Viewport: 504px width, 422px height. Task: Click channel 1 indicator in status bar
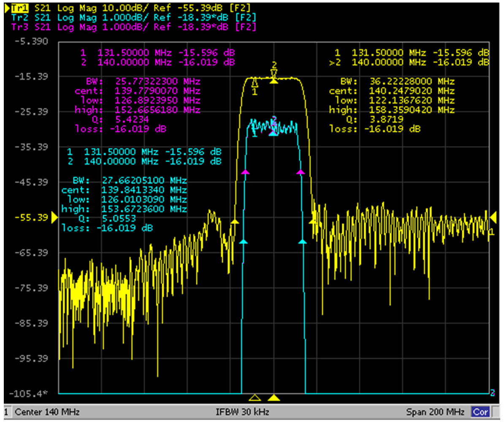pyautogui.click(x=6, y=412)
